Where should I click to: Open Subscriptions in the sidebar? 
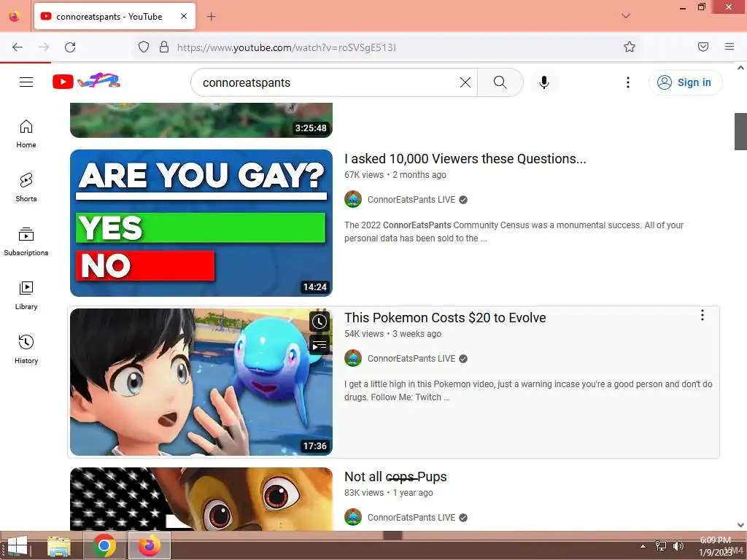tap(26, 241)
